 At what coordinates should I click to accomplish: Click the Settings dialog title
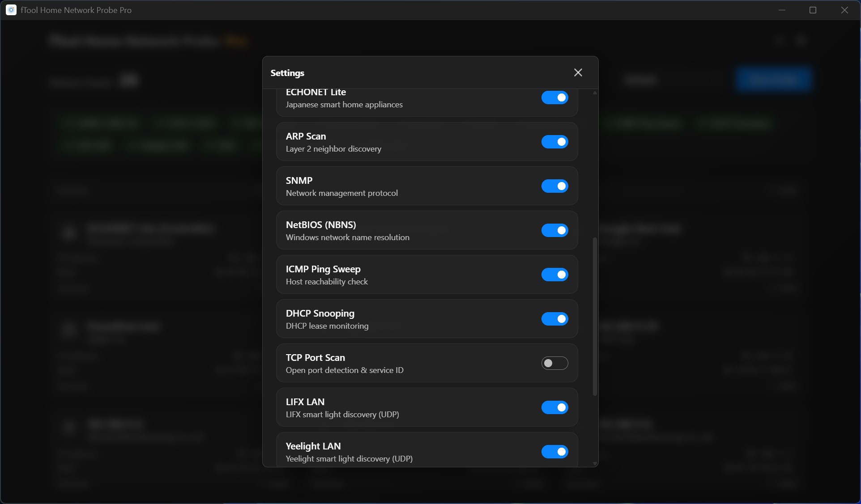(x=287, y=72)
